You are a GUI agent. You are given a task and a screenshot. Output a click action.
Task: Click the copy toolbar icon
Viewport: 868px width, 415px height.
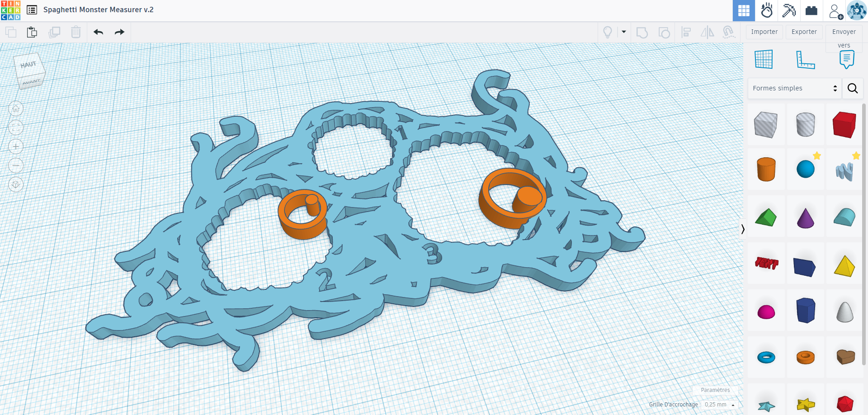11,32
